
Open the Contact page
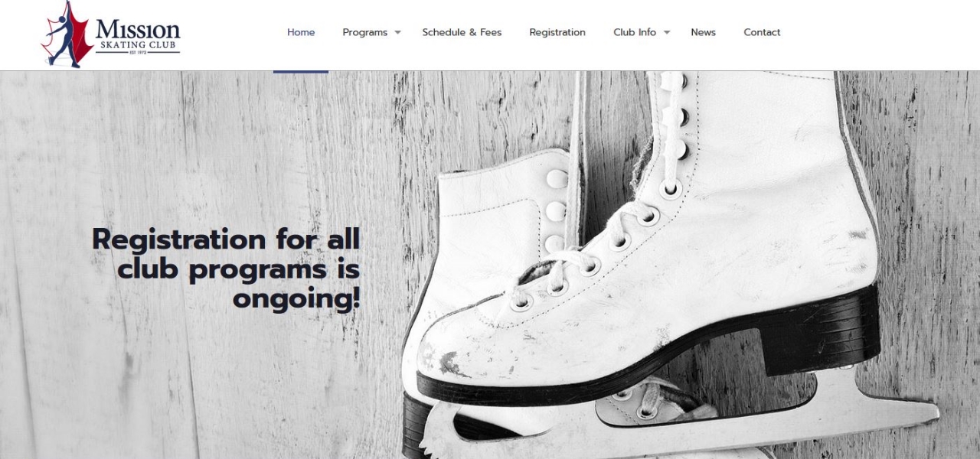[x=762, y=32]
